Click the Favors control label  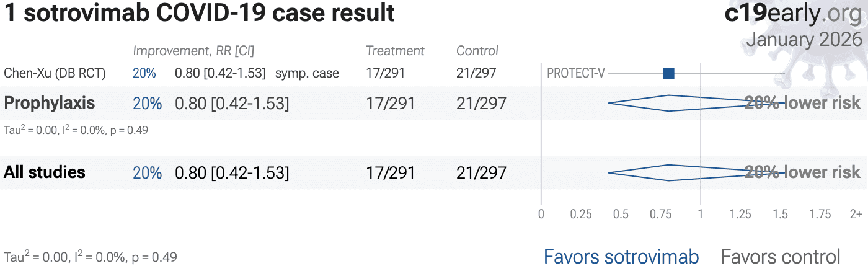click(781, 256)
